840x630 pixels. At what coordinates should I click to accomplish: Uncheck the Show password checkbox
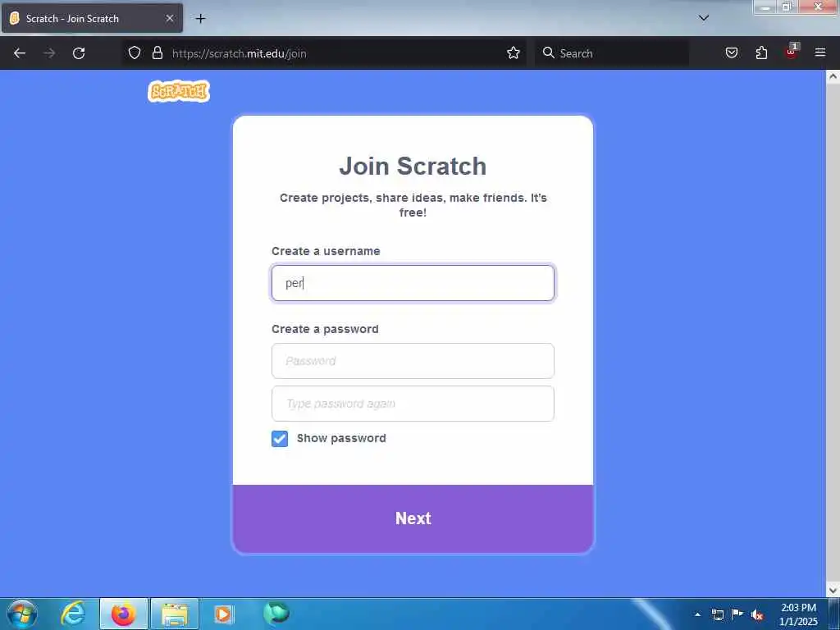pos(280,439)
